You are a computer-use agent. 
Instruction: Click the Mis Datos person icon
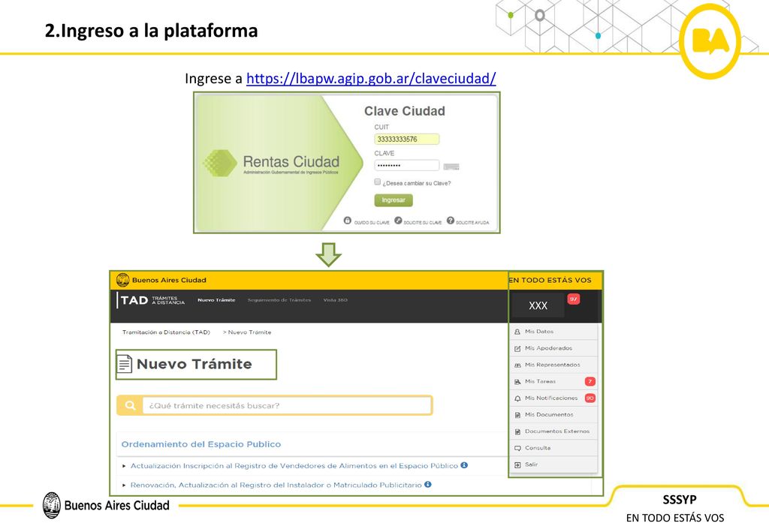coord(517,332)
